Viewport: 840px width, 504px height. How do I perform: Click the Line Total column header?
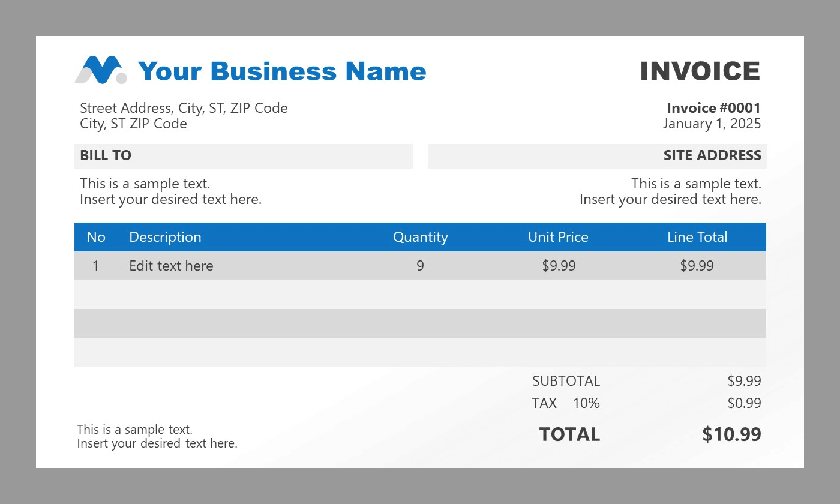[697, 237]
